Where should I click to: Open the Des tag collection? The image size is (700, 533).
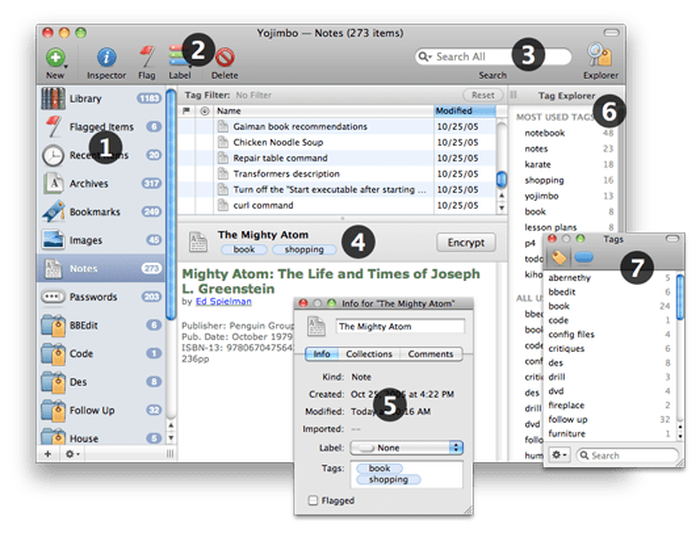click(101, 382)
